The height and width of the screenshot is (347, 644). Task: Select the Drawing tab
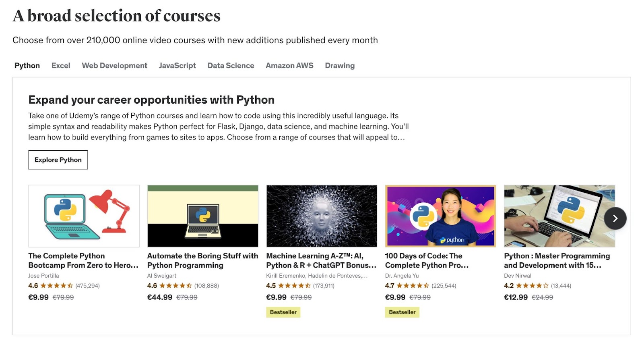click(x=340, y=65)
